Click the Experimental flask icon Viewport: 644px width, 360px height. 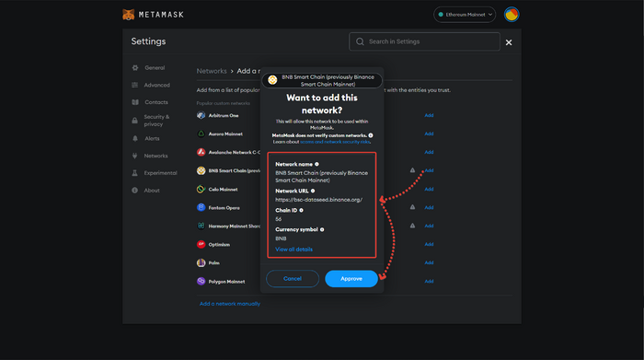click(134, 173)
